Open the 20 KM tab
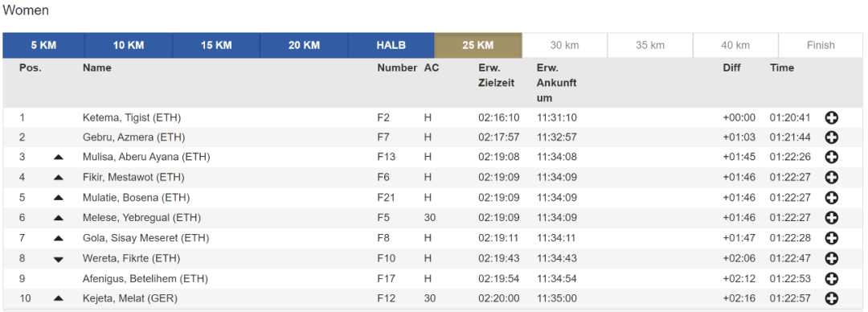This screenshot has height=312, width=868. tap(304, 46)
